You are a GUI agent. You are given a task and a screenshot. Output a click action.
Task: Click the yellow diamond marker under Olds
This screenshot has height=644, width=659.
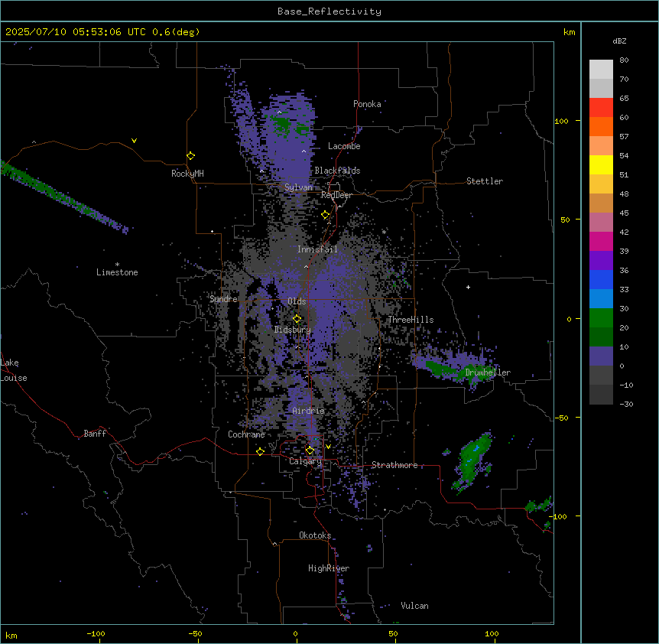tap(297, 319)
